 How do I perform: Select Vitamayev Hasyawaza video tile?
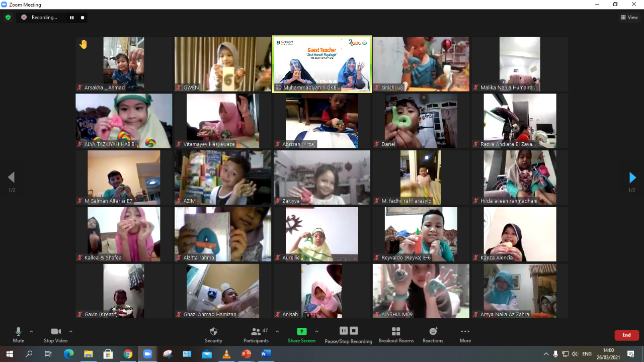(x=223, y=121)
